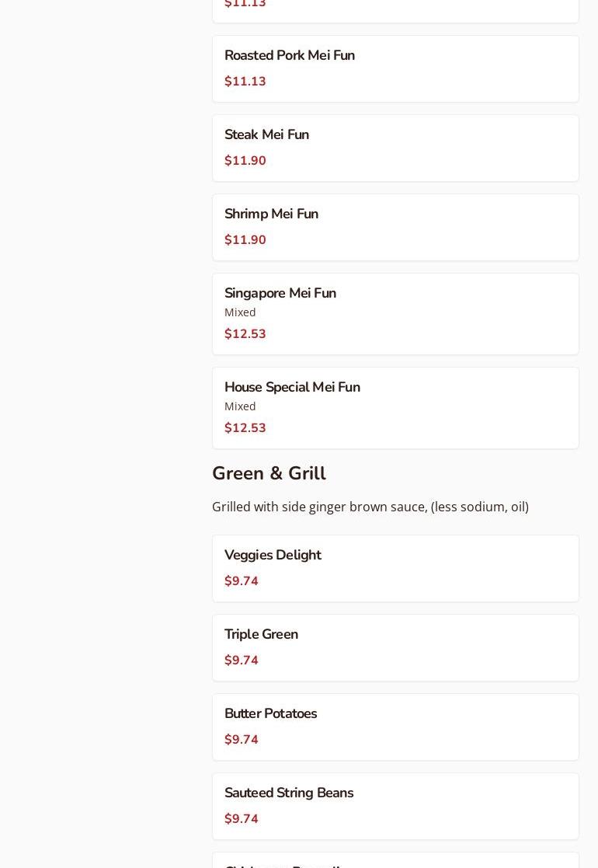
Task: Click the $12.53 price of Singapore Mei Fun
Action: pyautogui.click(x=245, y=334)
